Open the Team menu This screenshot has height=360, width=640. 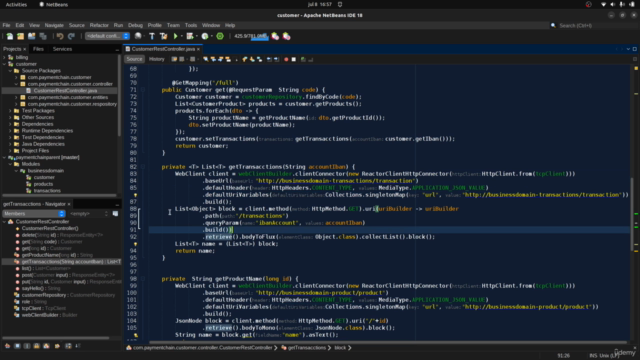pyautogui.click(x=173, y=25)
